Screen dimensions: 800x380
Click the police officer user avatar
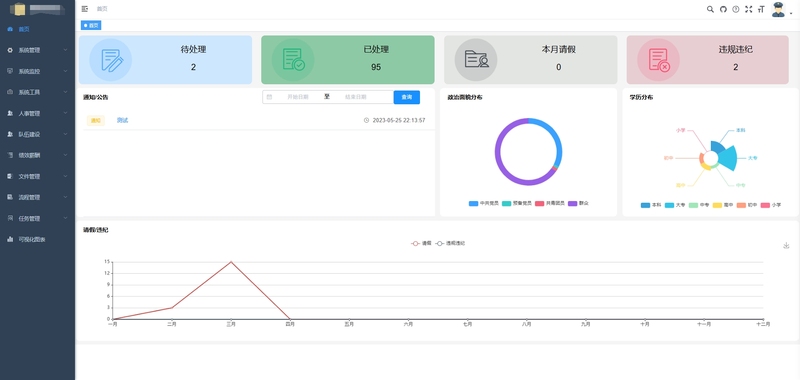pos(778,9)
